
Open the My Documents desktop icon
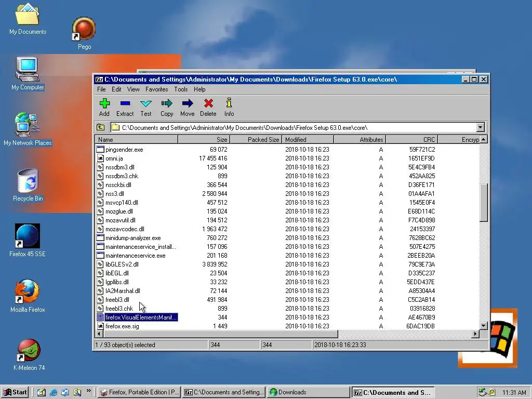tap(28, 19)
